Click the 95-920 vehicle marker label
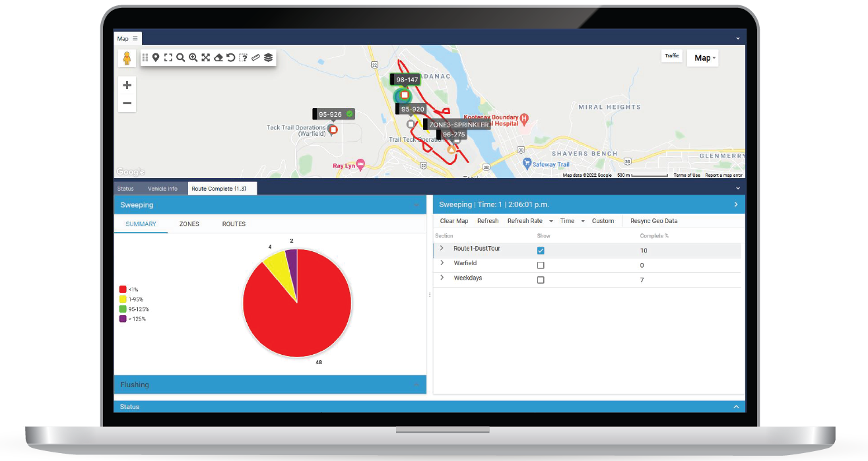Image resolution: width=868 pixels, height=461 pixels. pyautogui.click(x=411, y=109)
